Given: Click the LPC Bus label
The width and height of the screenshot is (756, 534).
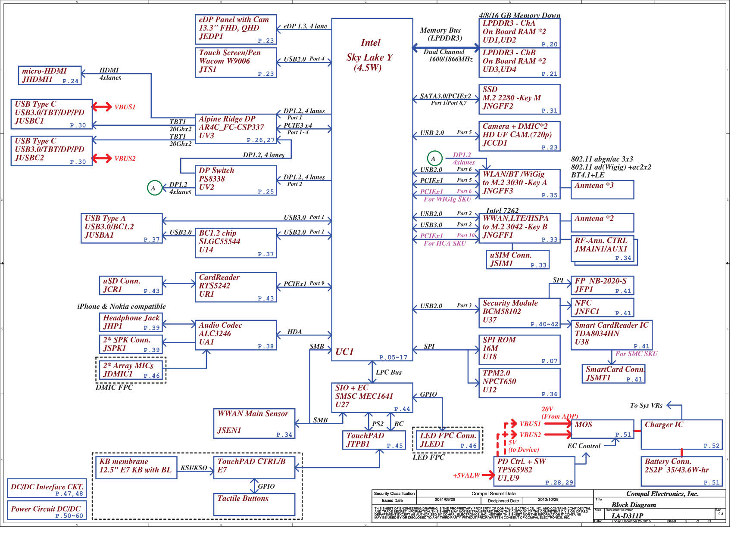Looking at the screenshot, I should pos(388,372).
